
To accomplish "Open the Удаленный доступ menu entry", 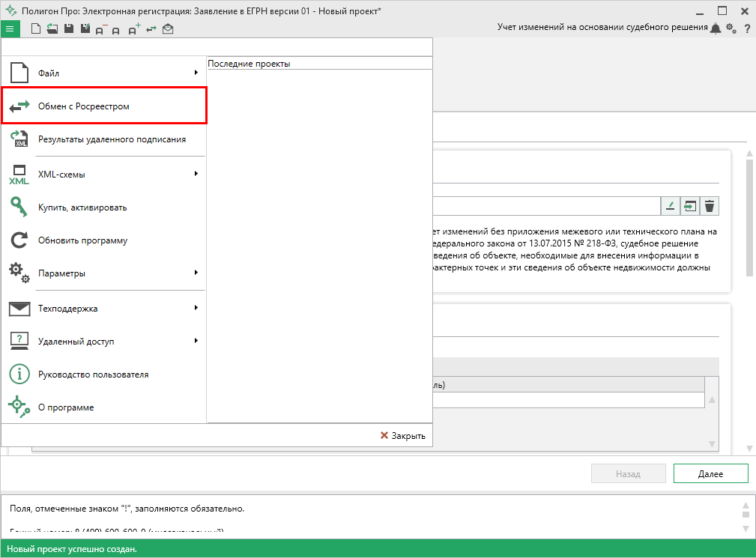I will click(x=104, y=341).
